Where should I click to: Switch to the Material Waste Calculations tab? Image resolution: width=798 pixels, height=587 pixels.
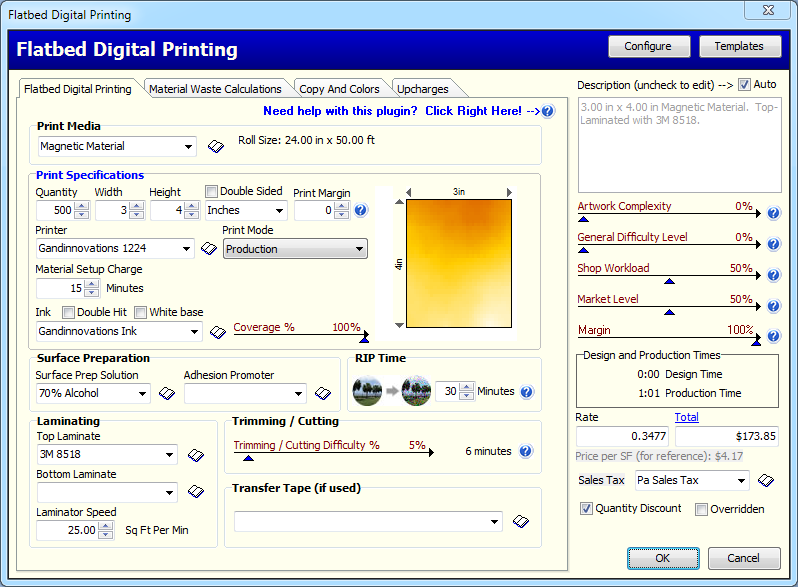click(x=215, y=89)
